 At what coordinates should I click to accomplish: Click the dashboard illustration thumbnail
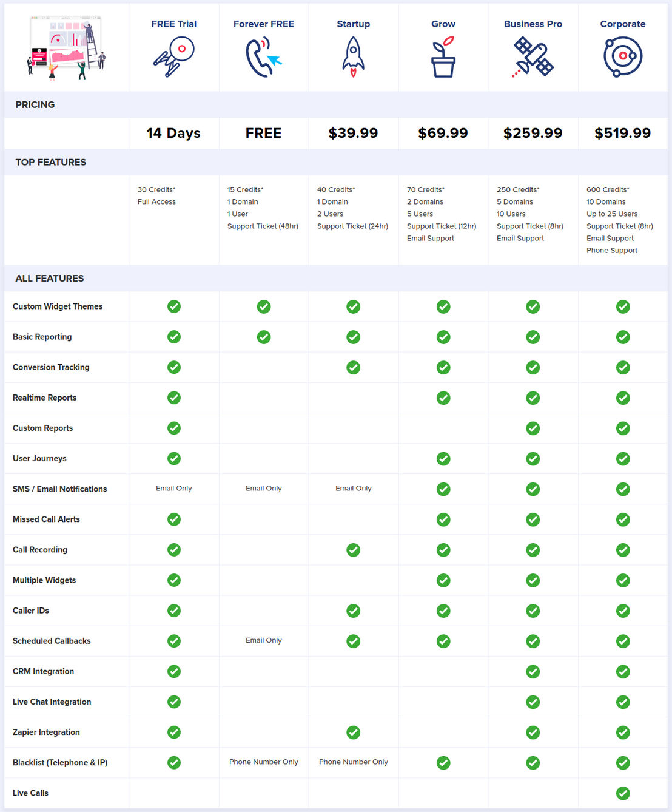67,48
